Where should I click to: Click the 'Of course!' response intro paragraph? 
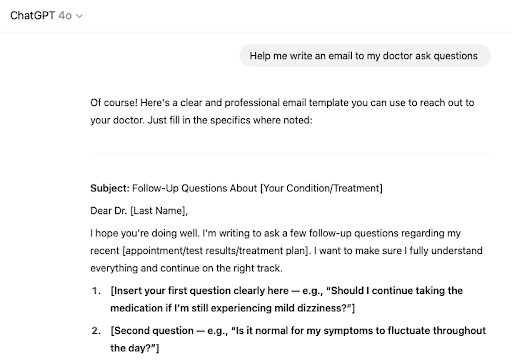point(282,111)
